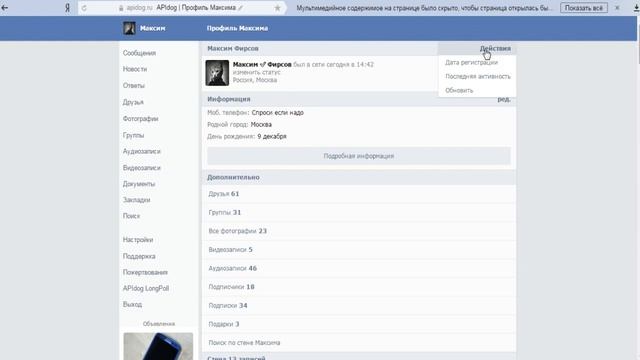This screenshot has height=360, width=640.
Task: Click the avatar in the blue header
Action: click(x=129, y=28)
